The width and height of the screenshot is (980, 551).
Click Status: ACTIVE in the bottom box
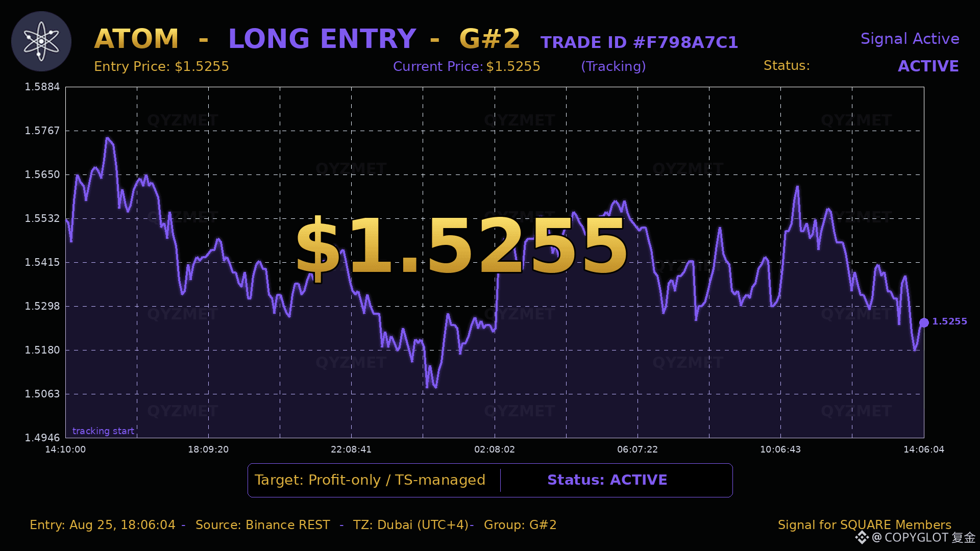[x=607, y=480]
